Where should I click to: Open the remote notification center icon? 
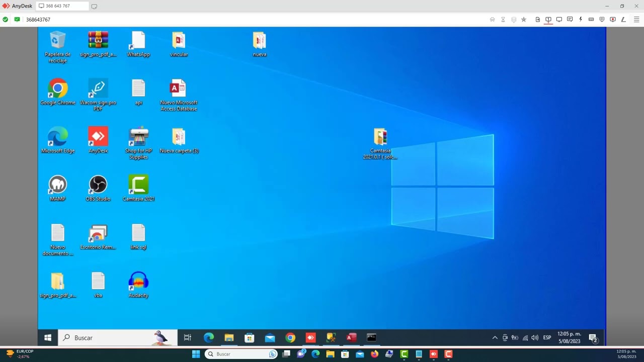tap(593, 338)
